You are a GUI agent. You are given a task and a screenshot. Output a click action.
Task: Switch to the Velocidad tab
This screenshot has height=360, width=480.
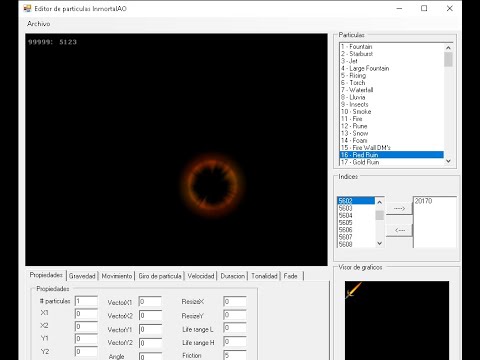201,276
